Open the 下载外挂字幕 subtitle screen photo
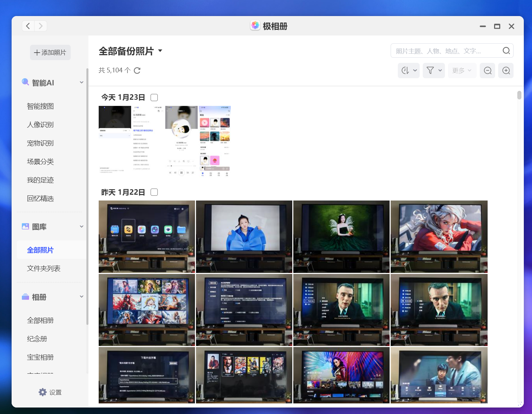This screenshot has width=532, height=414. (x=147, y=375)
